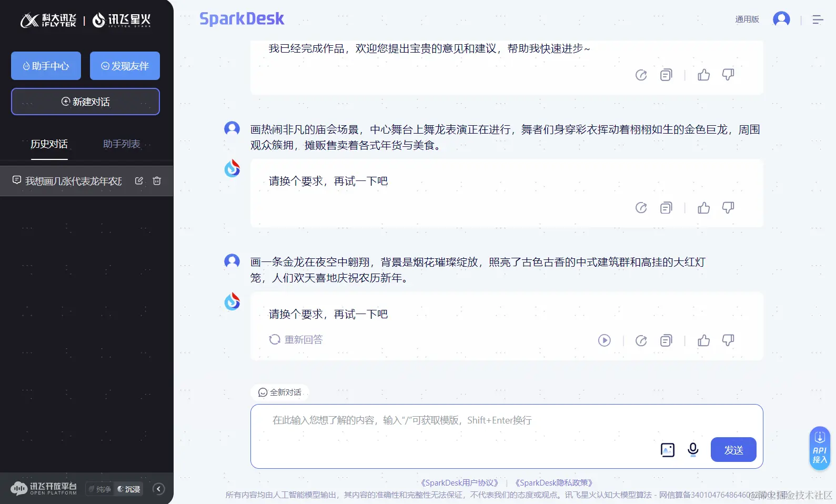Open the user account avatar
Image resolution: width=836 pixels, height=504 pixels.
pos(781,19)
